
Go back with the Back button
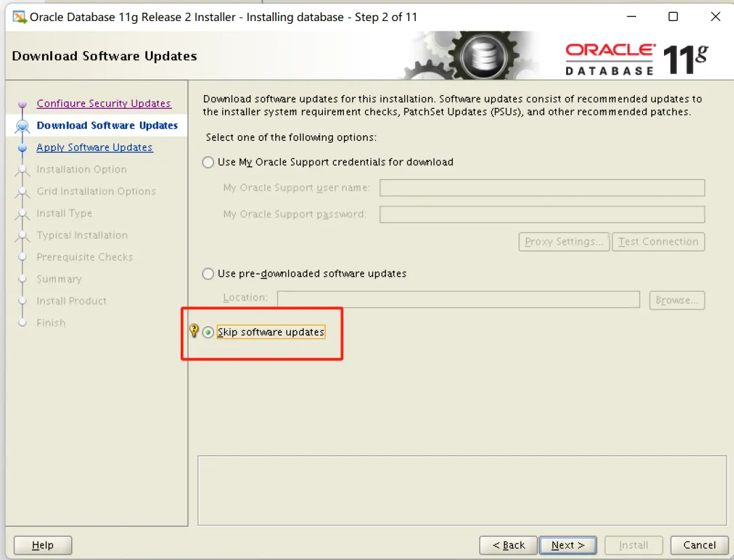pyautogui.click(x=508, y=545)
